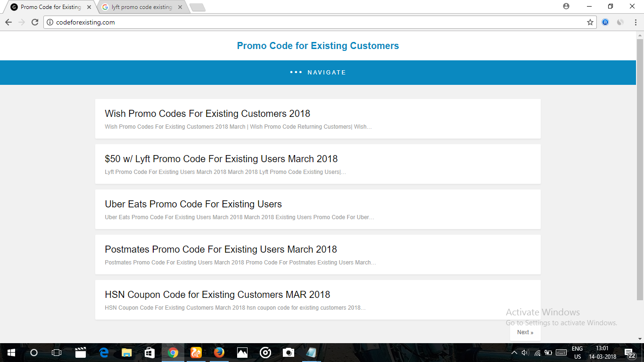Click the Wish article excerpt text

[238, 127]
